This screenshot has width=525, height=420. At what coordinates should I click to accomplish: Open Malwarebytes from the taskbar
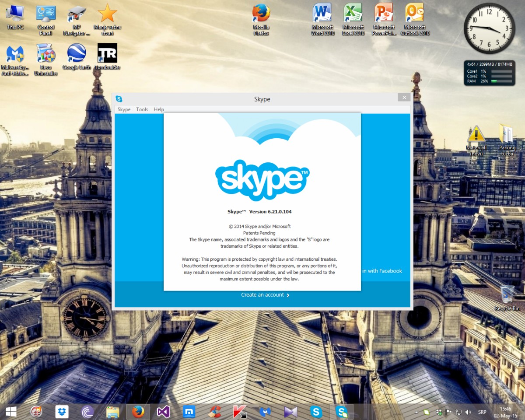[265, 412]
